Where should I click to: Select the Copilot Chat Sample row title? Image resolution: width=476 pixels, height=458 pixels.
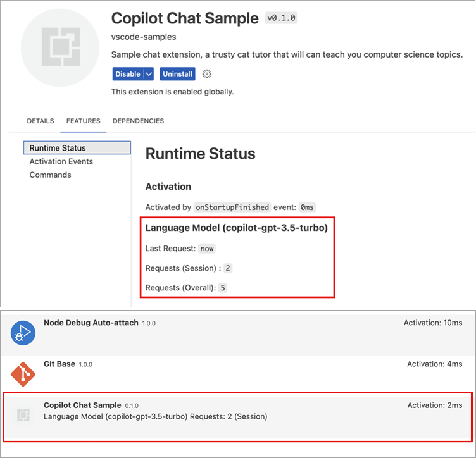[82, 405]
